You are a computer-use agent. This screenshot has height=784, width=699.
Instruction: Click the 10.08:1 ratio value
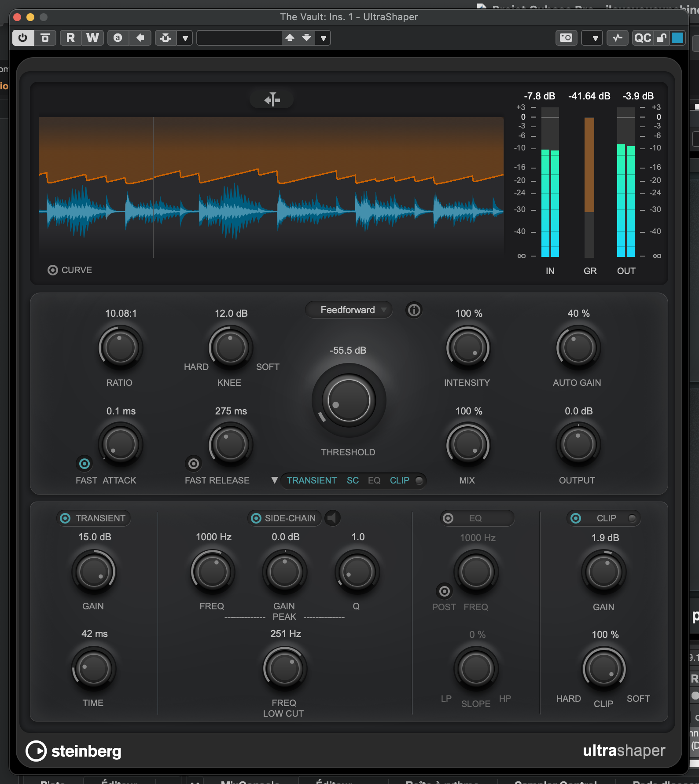121,314
